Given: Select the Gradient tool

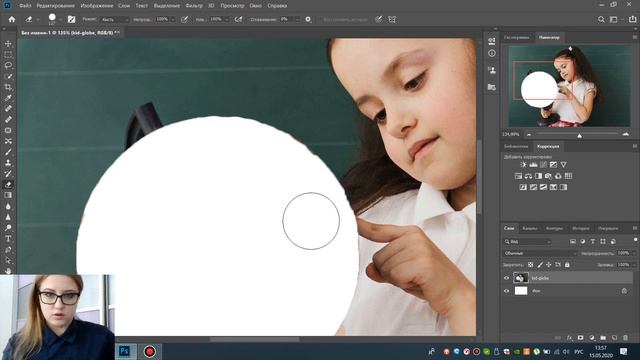Looking at the screenshot, I should (x=8, y=195).
